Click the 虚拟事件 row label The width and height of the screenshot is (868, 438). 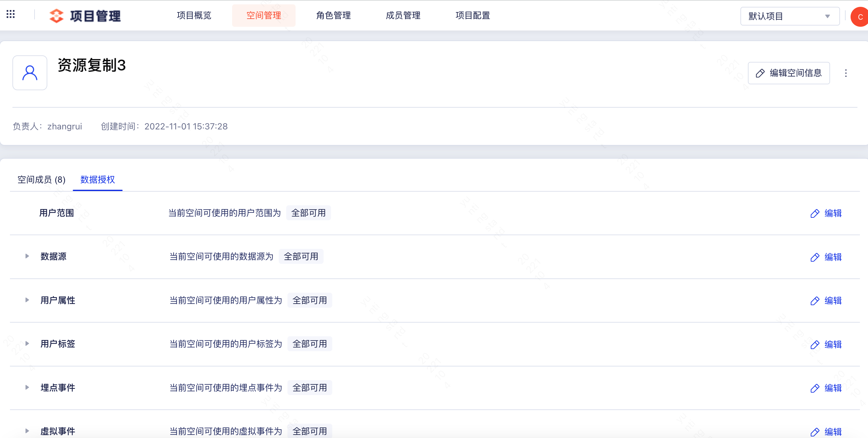point(58,431)
